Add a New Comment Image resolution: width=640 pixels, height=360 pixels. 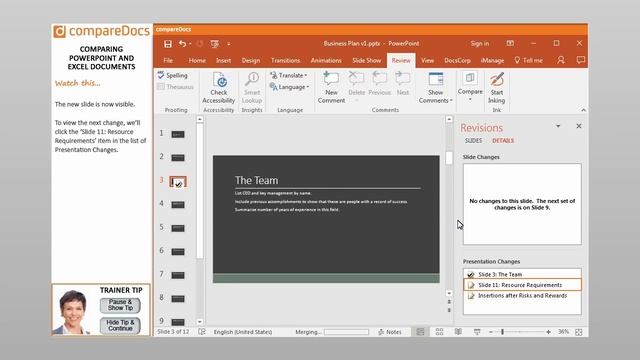pos(331,88)
